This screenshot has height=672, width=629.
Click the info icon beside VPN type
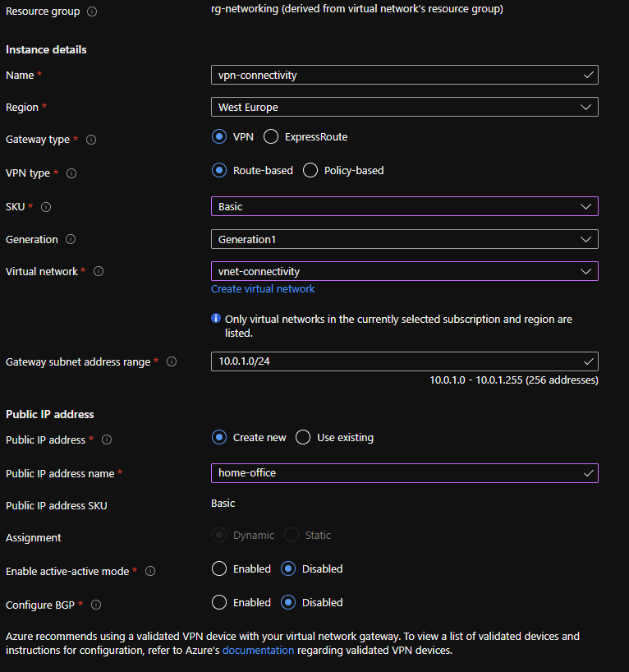[x=71, y=173]
